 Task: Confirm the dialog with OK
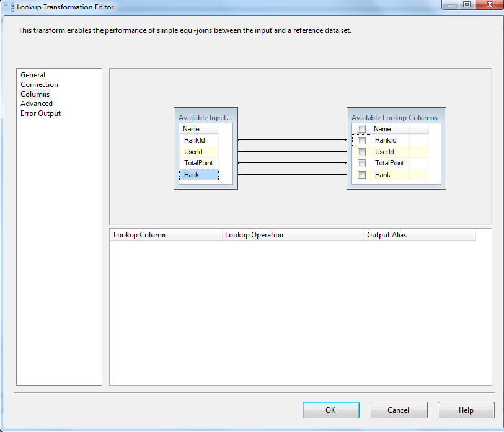point(331,410)
